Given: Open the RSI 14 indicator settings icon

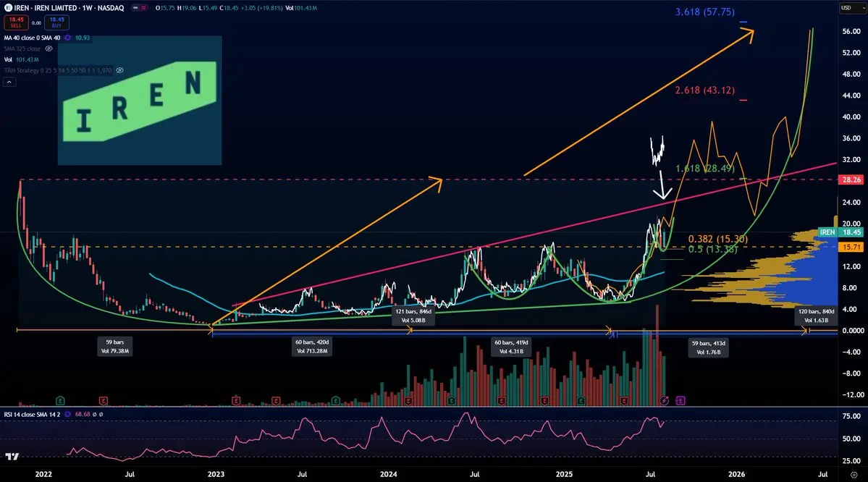Looking at the screenshot, I should [x=67, y=414].
